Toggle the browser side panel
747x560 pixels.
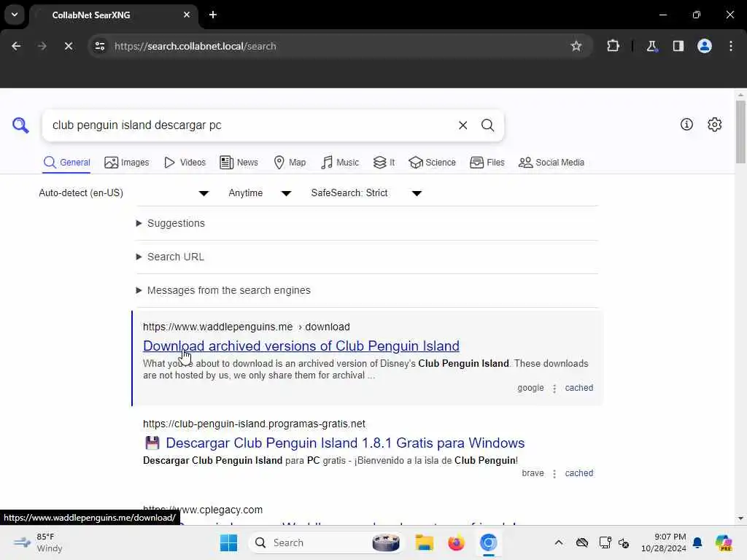678,46
